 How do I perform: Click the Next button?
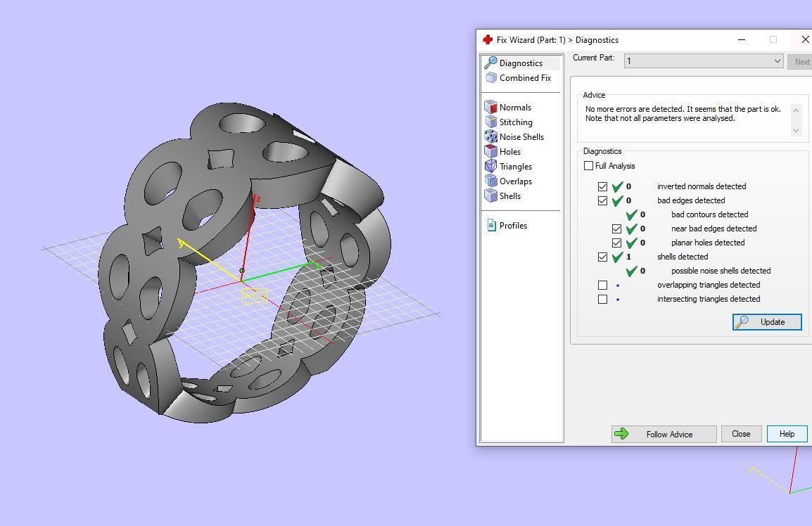[800, 62]
